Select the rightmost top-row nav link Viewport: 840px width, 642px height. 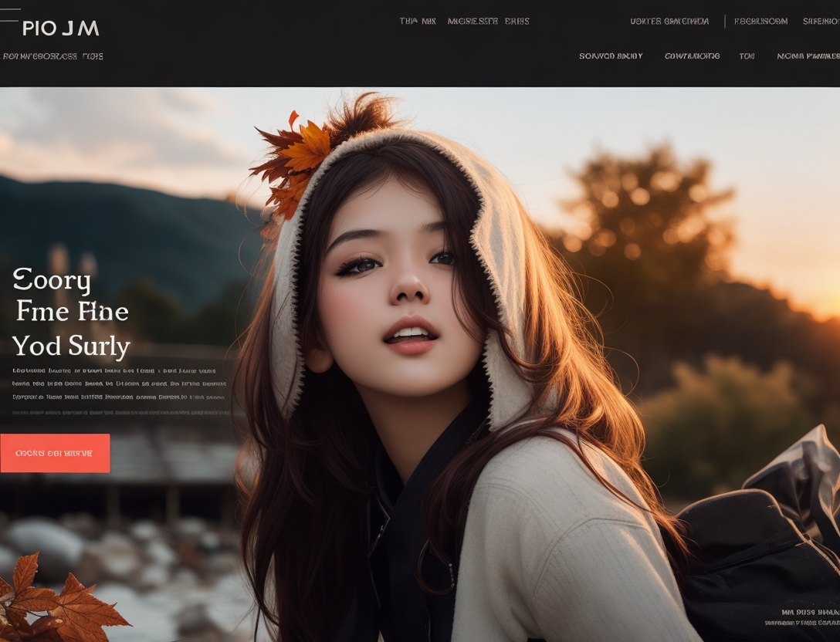[x=821, y=22]
